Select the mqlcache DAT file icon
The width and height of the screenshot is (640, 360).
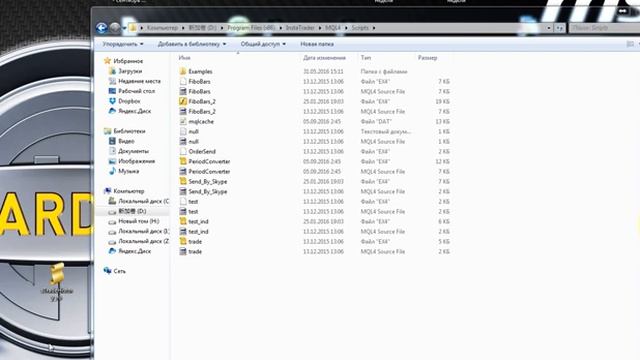click(x=183, y=122)
